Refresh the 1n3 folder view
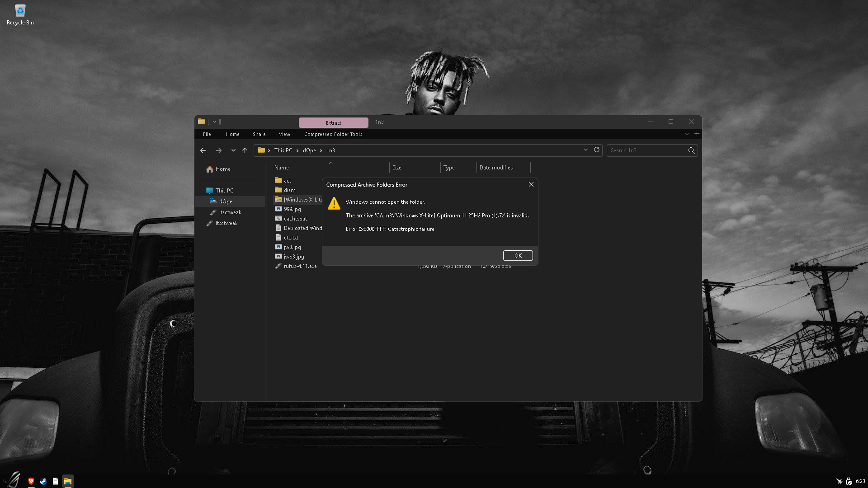This screenshot has height=488, width=868. pos(597,150)
